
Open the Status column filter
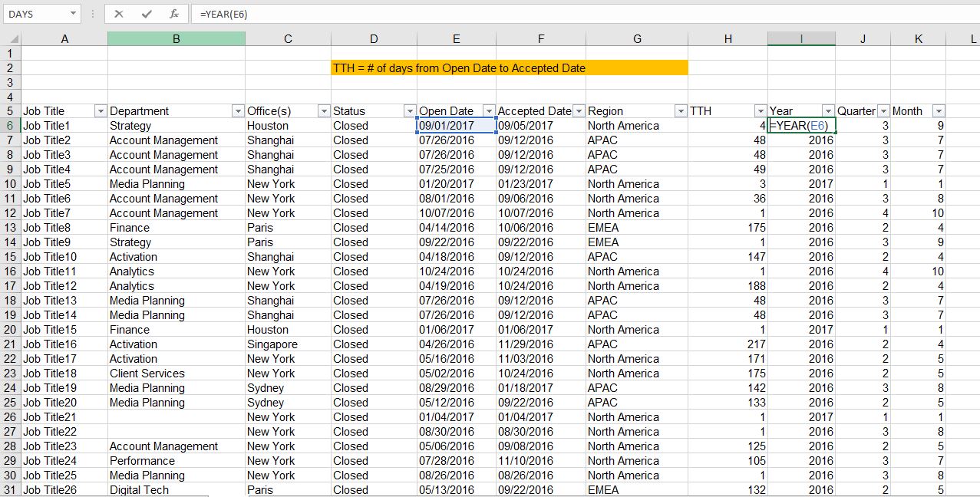coord(409,111)
